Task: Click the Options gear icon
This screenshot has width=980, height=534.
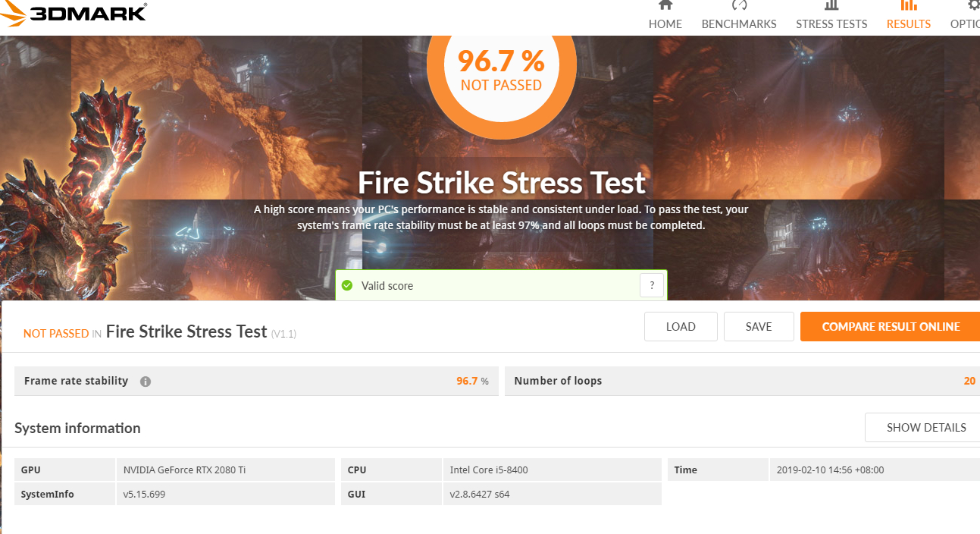Action: (x=973, y=5)
